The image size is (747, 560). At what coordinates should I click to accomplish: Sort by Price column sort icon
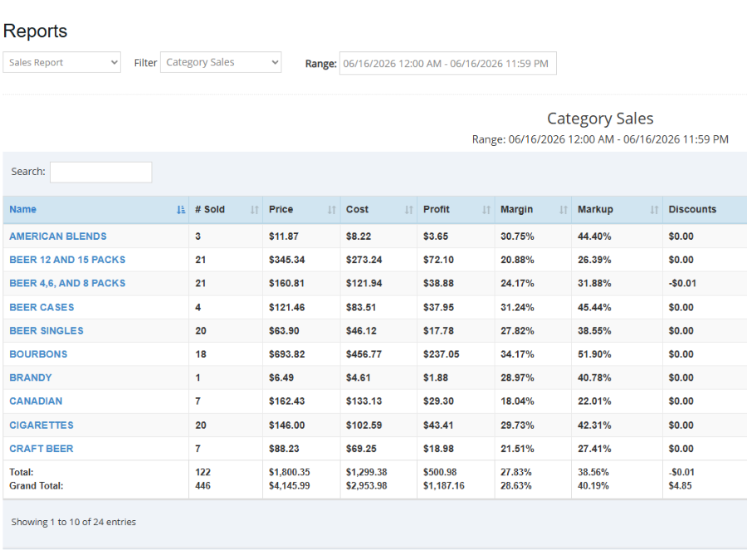point(331,210)
